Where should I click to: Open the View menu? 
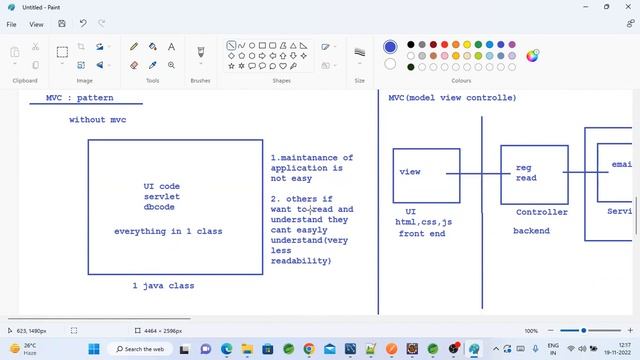pyautogui.click(x=36, y=24)
